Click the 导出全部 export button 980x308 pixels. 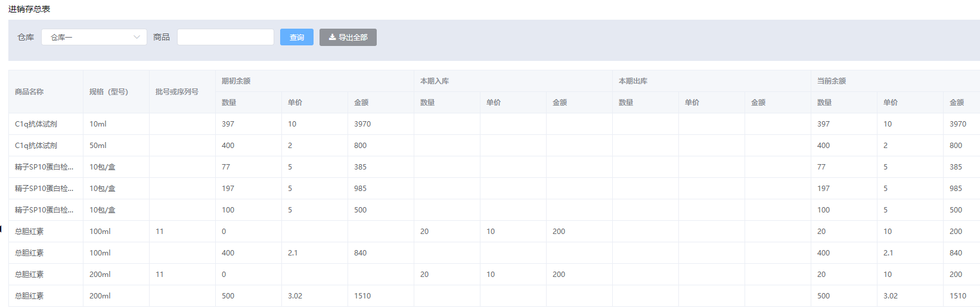click(x=348, y=37)
